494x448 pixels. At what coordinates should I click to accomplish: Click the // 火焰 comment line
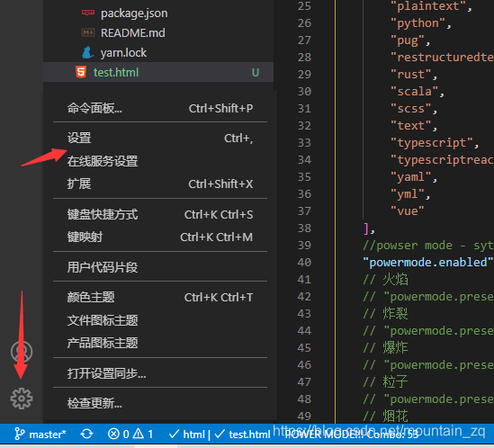click(386, 279)
